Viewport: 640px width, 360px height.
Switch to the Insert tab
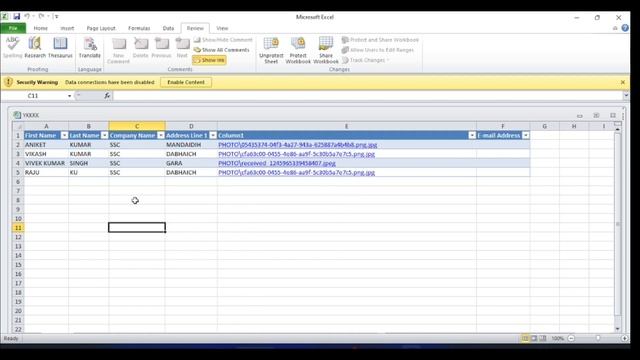(67, 28)
